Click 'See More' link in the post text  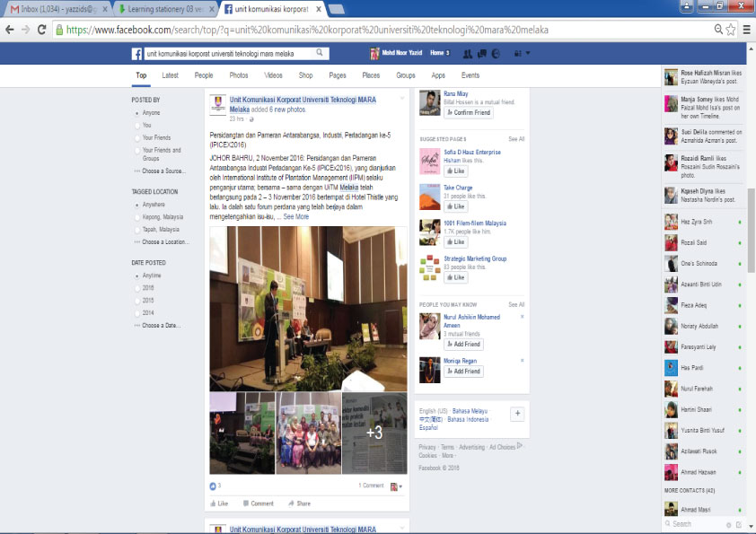click(x=295, y=216)
